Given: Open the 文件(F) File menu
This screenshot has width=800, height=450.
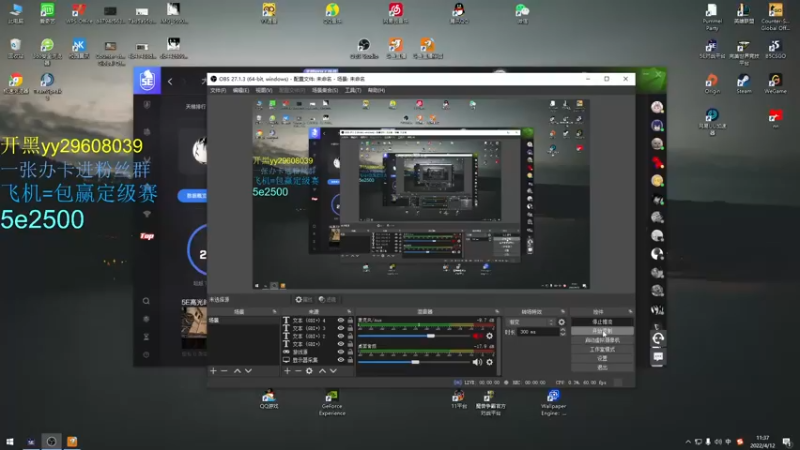Looking at the screenshot, I should tap(218, 90).
